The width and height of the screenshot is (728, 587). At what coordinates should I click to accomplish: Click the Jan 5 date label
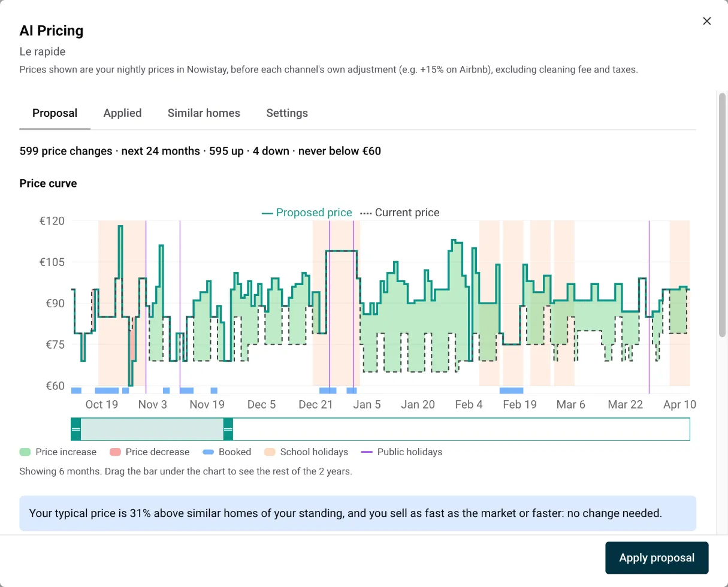point(367,404)
